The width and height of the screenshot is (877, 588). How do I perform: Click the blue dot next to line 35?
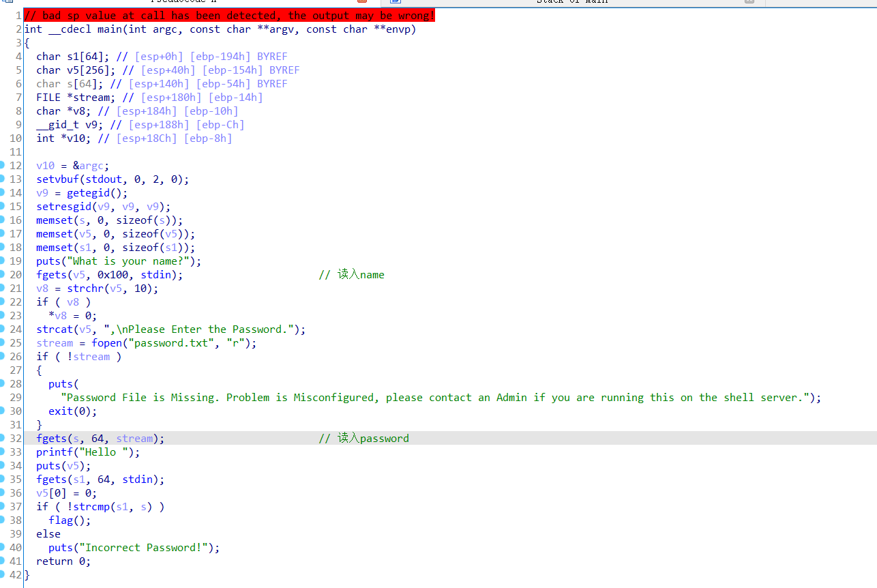click(3, 479)
